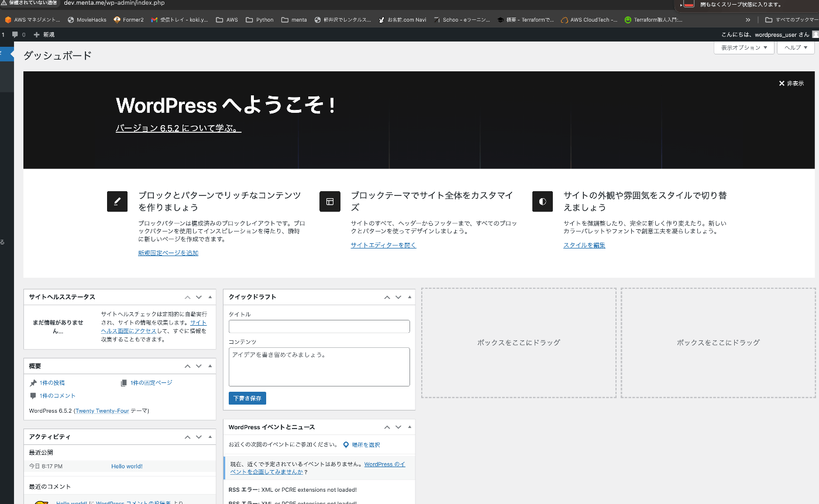
Task: Open the Hello world! post in 最近公開
Action: 127,466
